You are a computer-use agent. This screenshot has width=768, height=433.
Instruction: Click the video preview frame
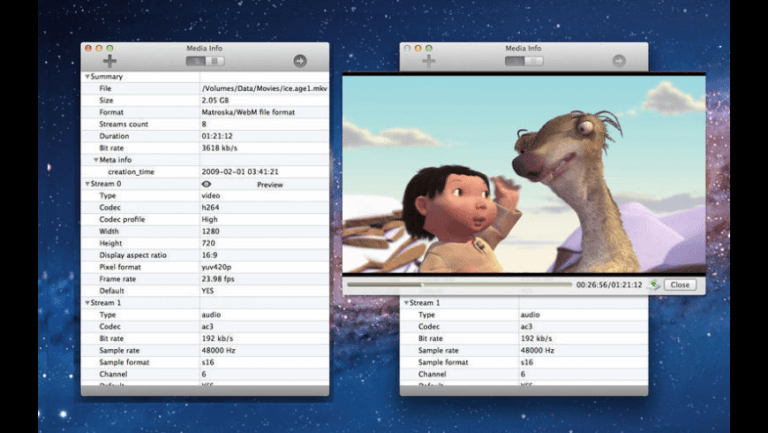pyautogui.click(x=524, y=175)
